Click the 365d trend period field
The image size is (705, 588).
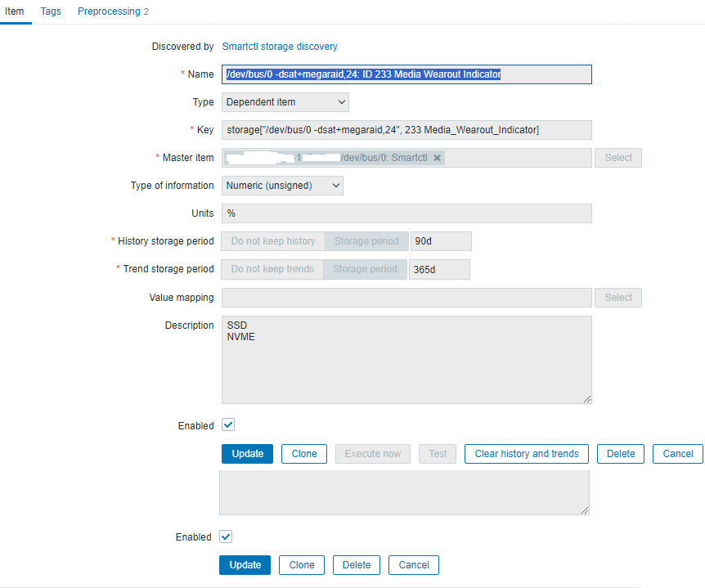click(440, 269)
